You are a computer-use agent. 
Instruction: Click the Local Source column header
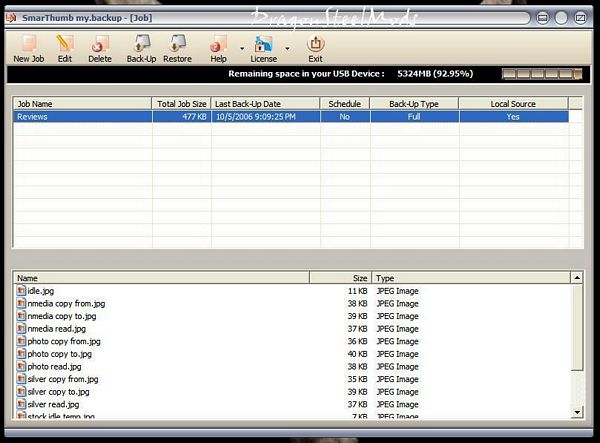click(513, 104)
